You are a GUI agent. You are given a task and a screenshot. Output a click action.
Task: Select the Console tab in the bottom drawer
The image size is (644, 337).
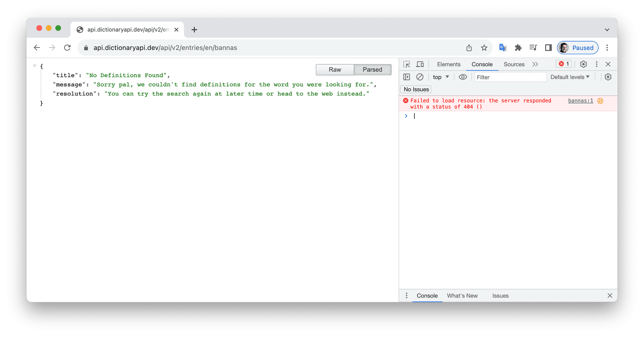(427, 296)
